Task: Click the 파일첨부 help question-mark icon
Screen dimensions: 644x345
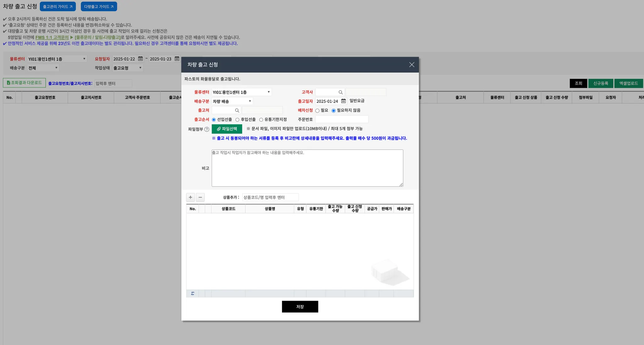Action: click(x=207, y=129)
